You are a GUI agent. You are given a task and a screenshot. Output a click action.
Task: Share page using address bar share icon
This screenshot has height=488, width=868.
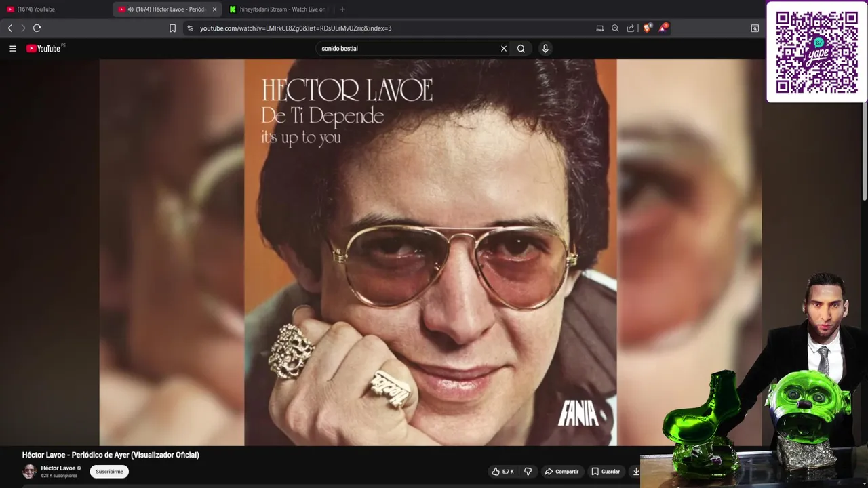pos(631,28)
